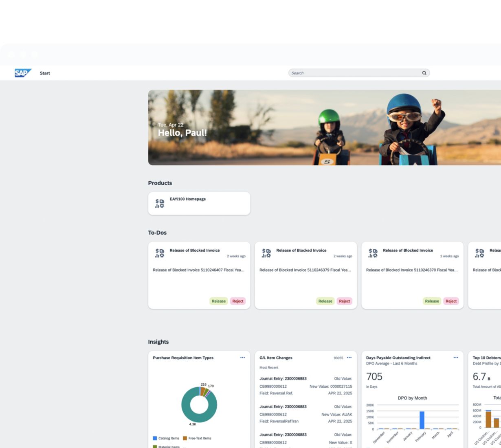
Task: Toggle Free-Text Items orange legend swatch
Action: 185,438
